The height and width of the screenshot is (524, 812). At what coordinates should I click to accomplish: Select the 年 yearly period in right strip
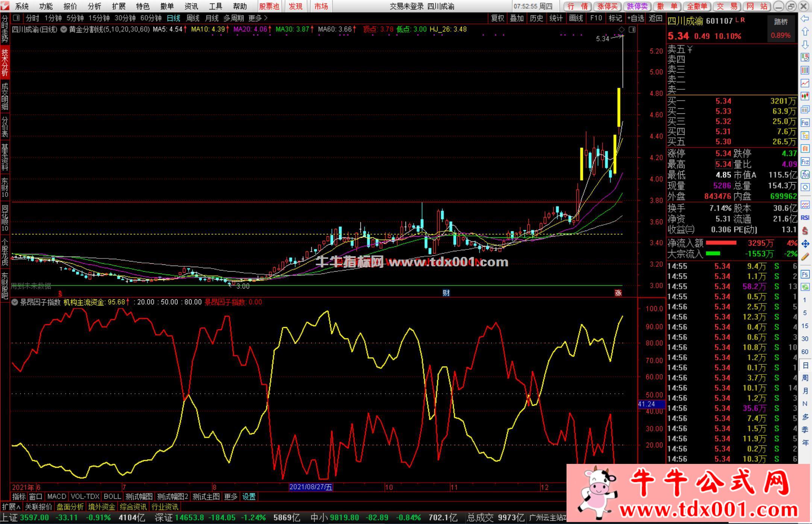(x=805, y=442)
